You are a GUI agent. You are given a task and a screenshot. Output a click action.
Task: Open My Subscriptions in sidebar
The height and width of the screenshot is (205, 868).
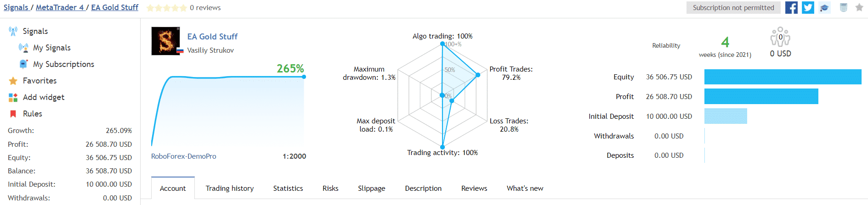point(63,64)
